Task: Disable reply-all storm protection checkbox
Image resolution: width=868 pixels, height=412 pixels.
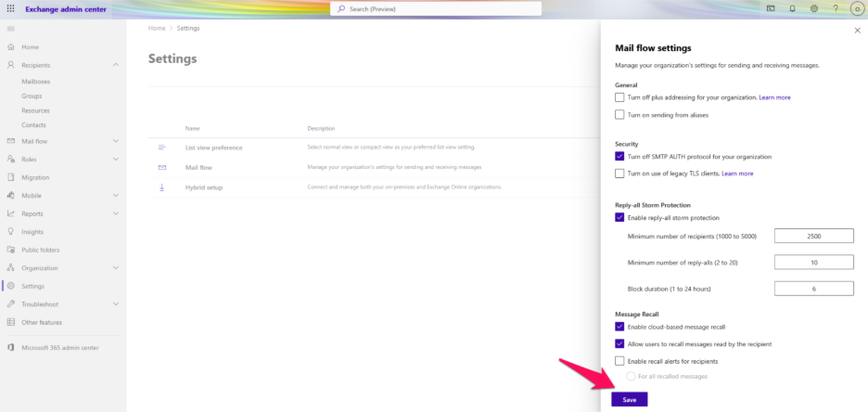Action: point(619,217)
